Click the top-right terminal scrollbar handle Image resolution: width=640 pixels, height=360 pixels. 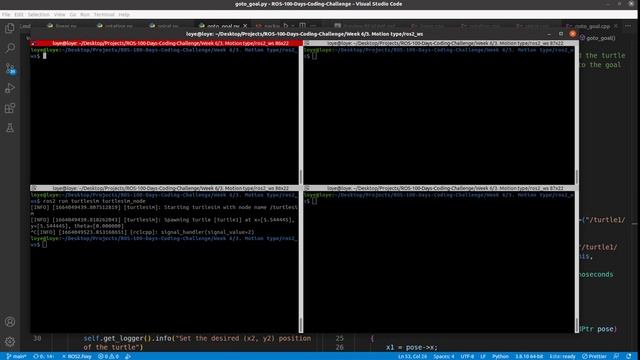pyautogui.click(x=576, y=177)
